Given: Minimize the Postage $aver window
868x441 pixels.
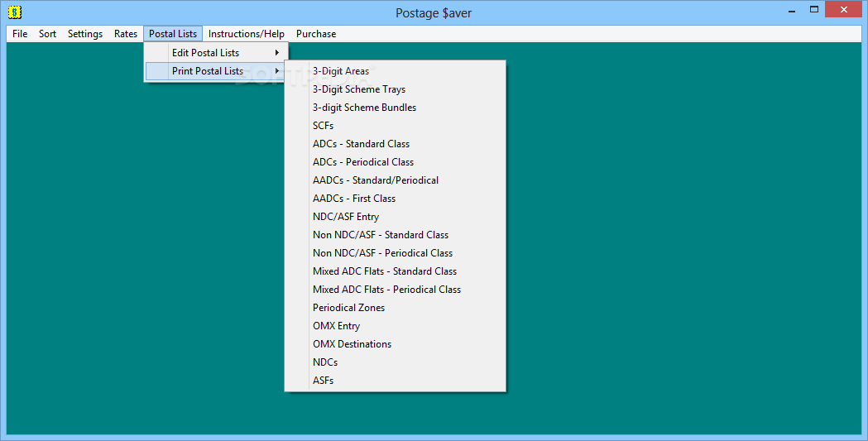Looking at the screenshot, I should pos(793,9).
